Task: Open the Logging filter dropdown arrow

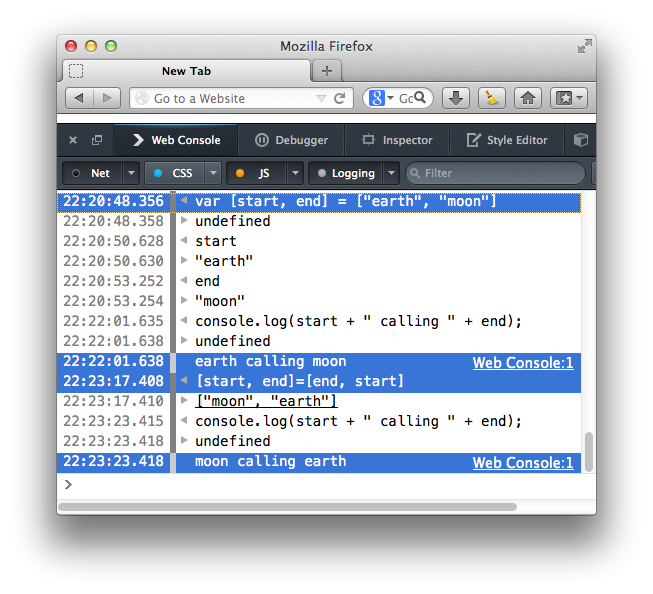Action: [391, 173]
